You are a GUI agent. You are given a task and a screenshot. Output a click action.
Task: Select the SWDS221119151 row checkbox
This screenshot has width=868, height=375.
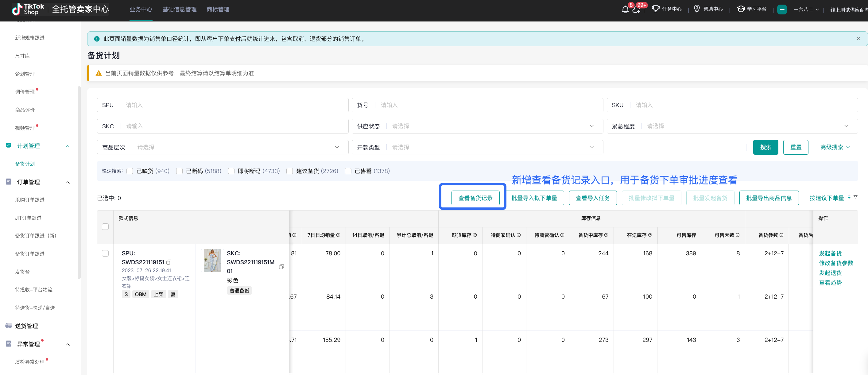pos(105,253)
